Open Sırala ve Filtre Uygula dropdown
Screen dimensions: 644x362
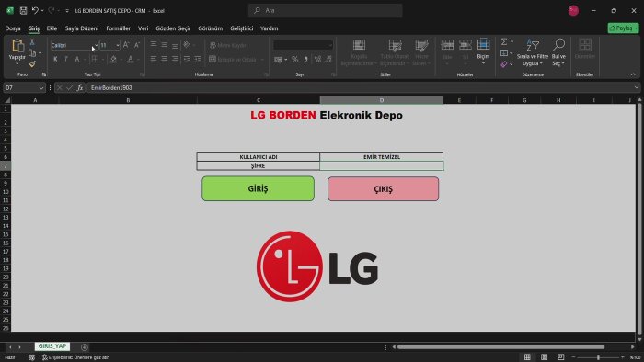[533, 52]
